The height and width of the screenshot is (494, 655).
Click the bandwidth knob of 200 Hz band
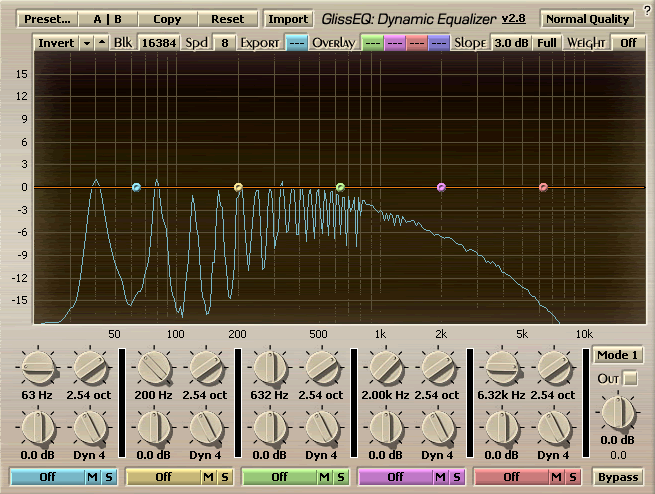(206, 368)
